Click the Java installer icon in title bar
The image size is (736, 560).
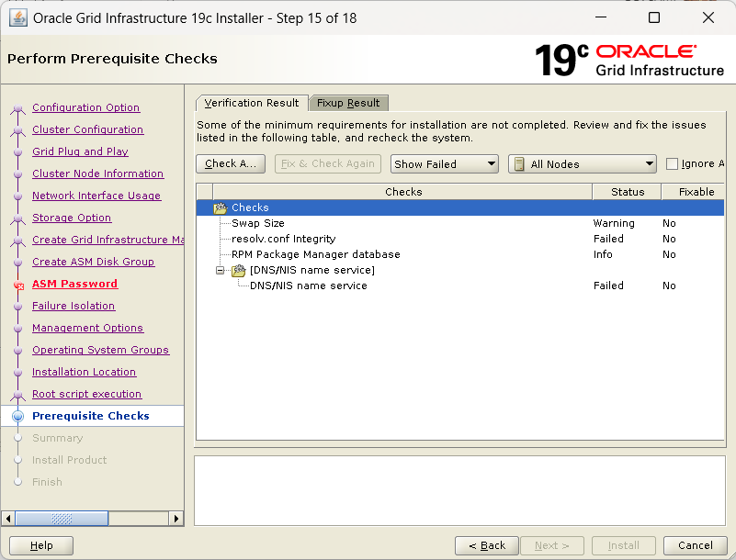(18, 18)
